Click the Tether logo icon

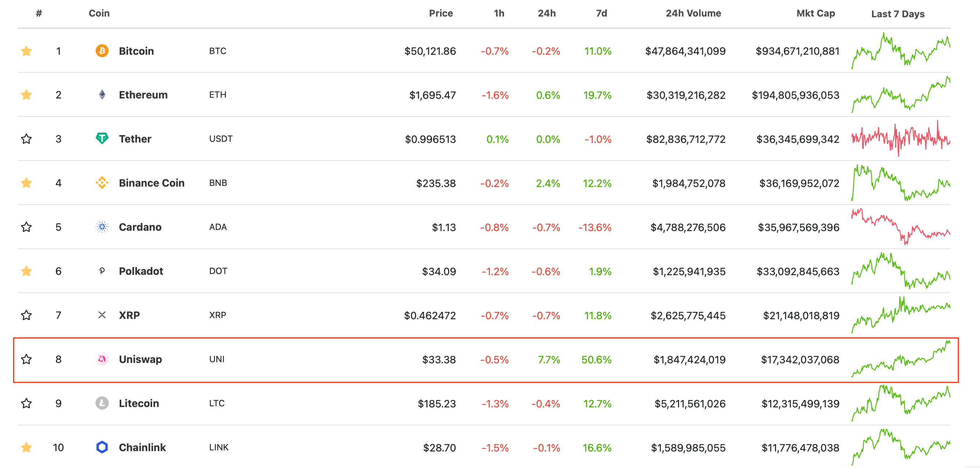click(x=102, y=138)
